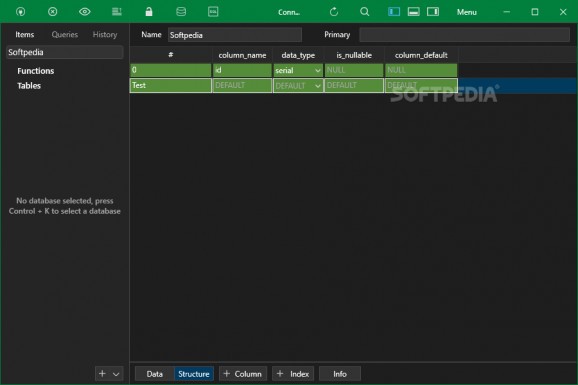Maximize the application window
578x385 pixels.
pyautogui.click(x=535, y=12)
